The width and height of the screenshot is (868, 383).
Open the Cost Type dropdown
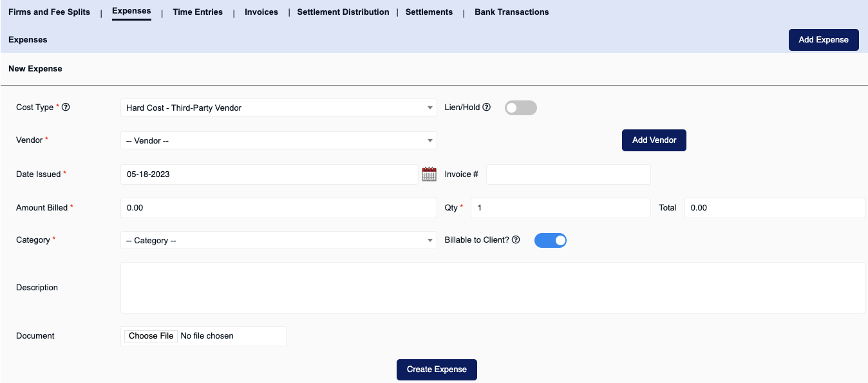point(279,107)
